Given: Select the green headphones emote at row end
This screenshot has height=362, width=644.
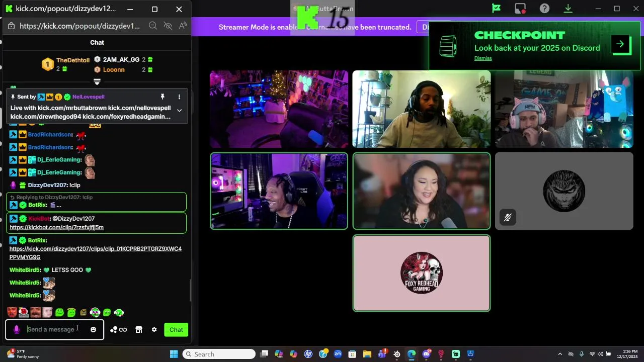Looking at the screenshot, I should (119, 313).
